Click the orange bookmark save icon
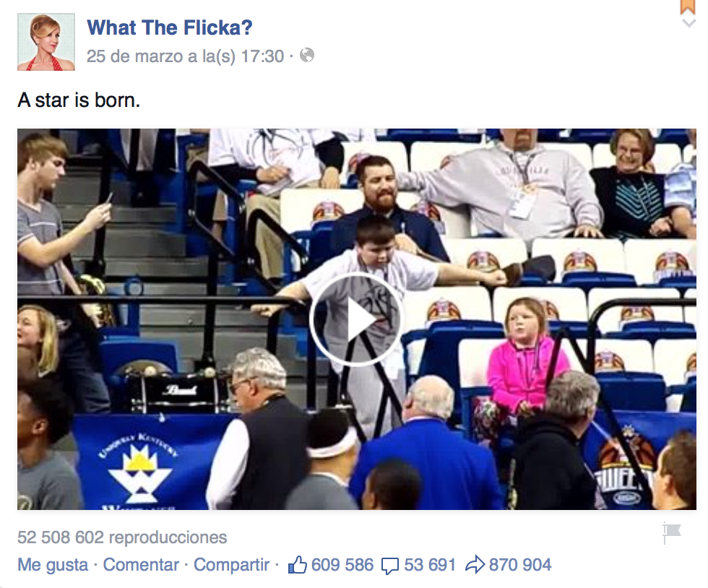This screenshot has width=708, height=588. pyautogui.click(x=687, y=7)
